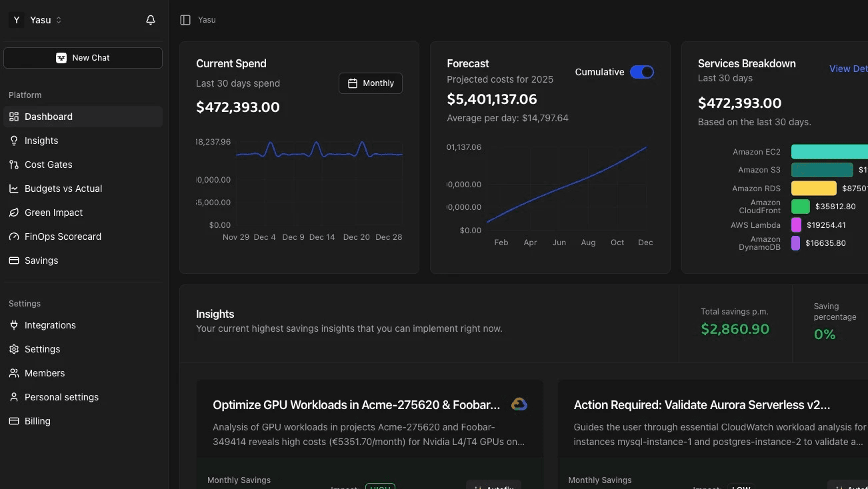Click the FinOps Scorecard gauge icon
The image size is (868, 489).
click(x=14, y=237)
